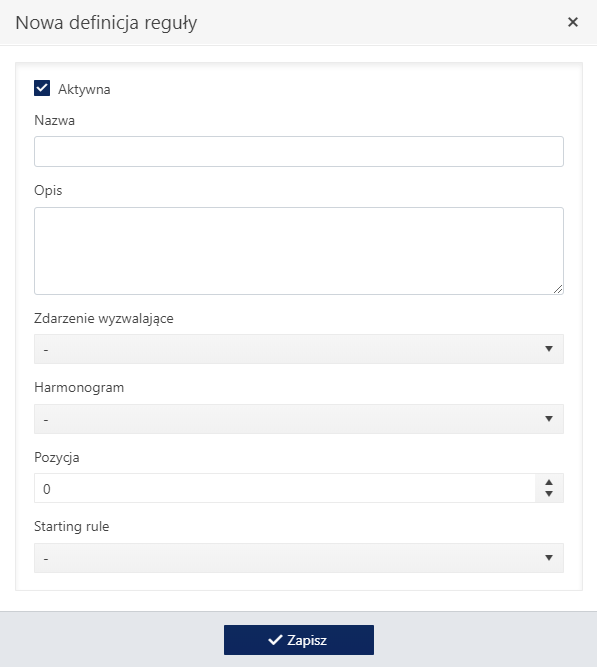597x667 pixels.
Task: Click into the Pozycja number field
Action: point(284,488)
